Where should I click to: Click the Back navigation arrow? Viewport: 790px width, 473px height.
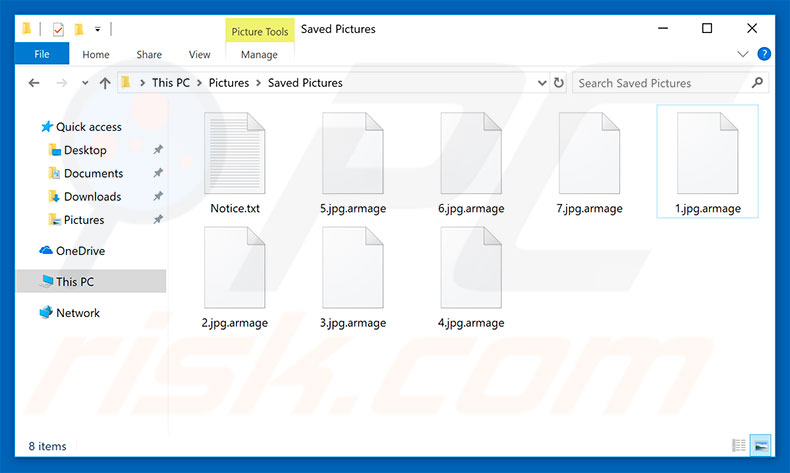(x=34, y=83)
